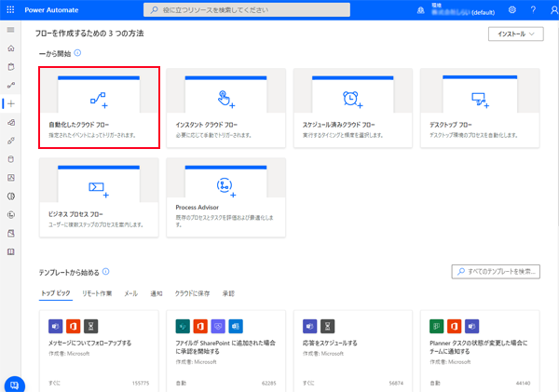Screen dimensions: 559x392
Task: Switch to the 通知 tab
Action: click(157, 293)
